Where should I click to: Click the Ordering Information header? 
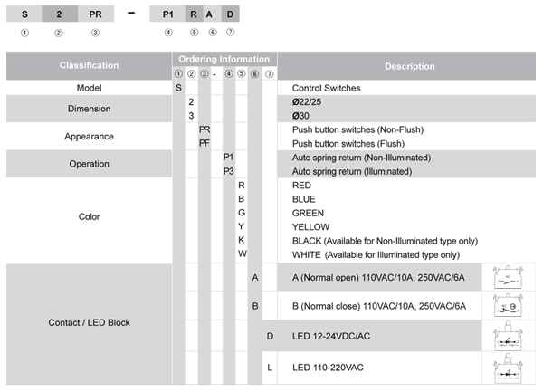[x=224, y=60]
